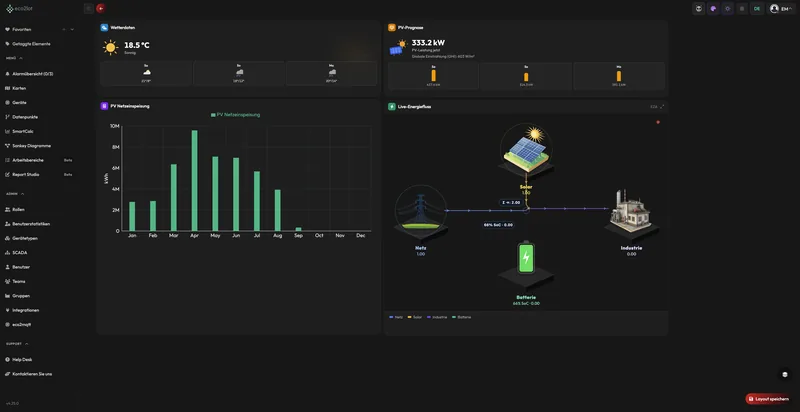Click the Solar panel node

pos(526,149)
